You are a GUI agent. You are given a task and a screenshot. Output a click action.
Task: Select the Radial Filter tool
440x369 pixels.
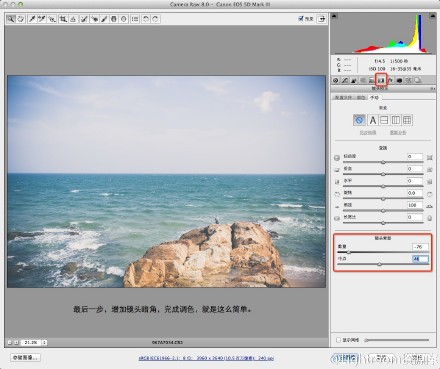click(124, 19)
